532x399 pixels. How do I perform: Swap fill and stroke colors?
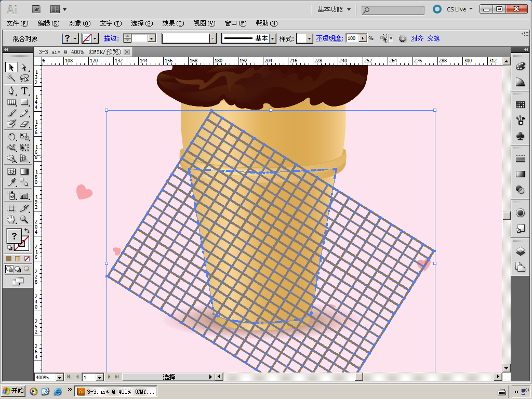click(27, 231)
